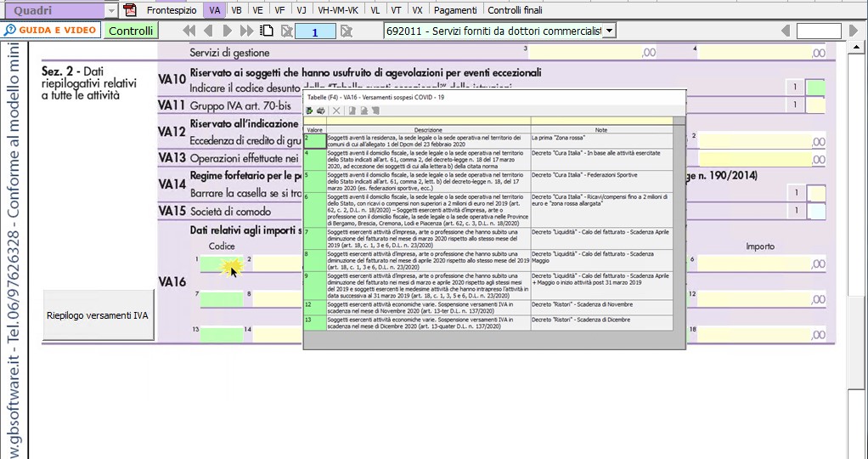This screenshot has width=868, height=459.
Task: Open the VB tab
Action: [x=236, y=10]
